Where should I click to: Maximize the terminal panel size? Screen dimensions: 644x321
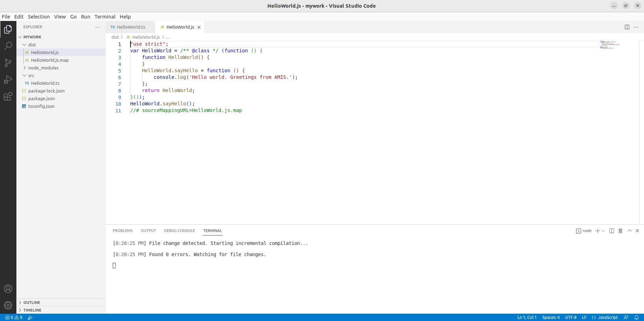(630, 231)
